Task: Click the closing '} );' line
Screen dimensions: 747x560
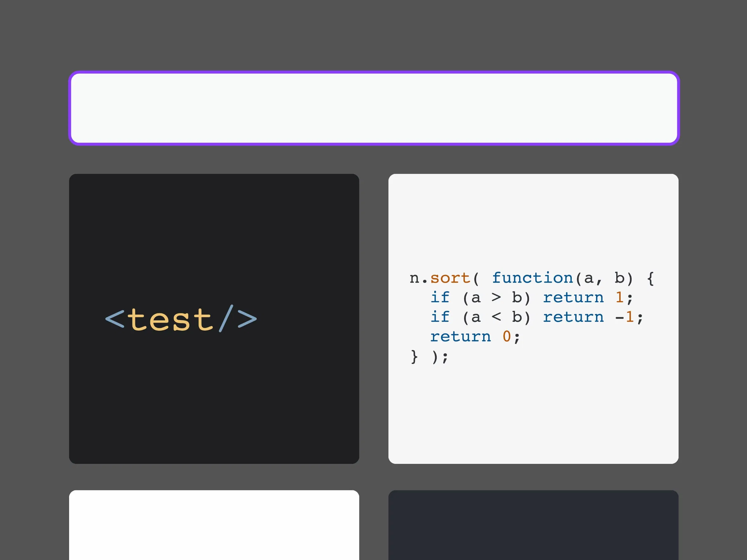Action: tap(429, 357)
